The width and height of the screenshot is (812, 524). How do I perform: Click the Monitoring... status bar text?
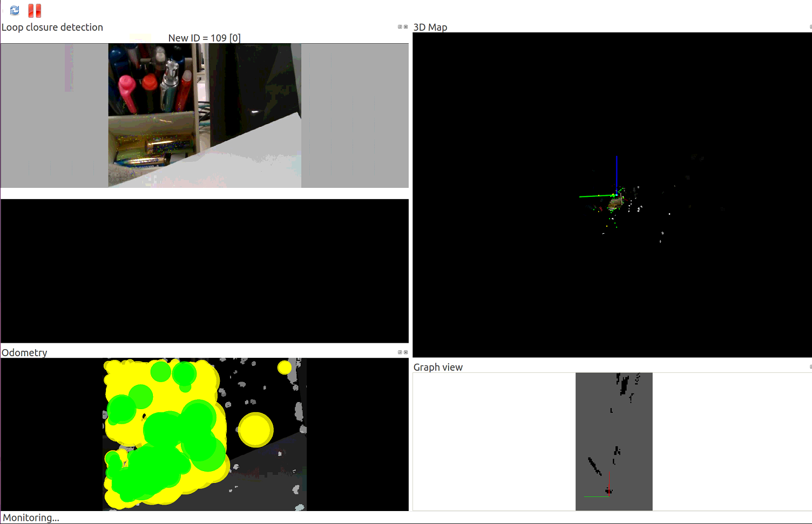click(31, 518)
